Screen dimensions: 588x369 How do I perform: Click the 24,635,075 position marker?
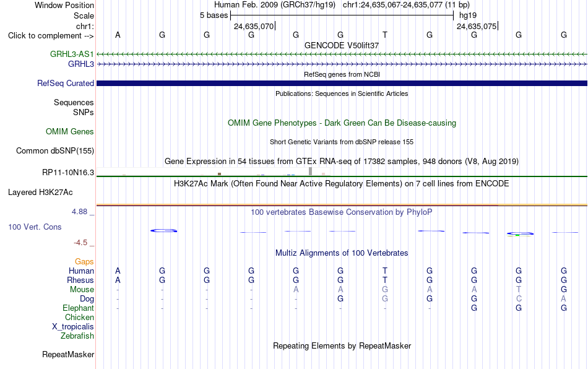[x=477, y=26]
